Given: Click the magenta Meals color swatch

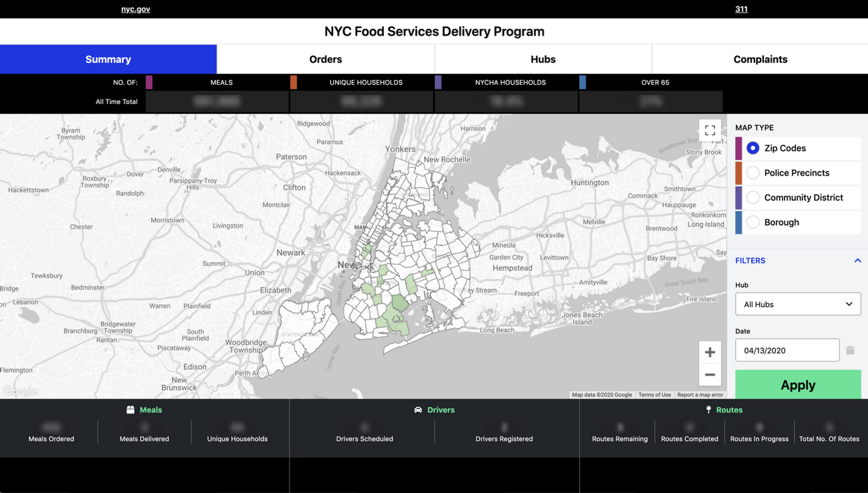Looking at the screenshot, I should point(149,82).
